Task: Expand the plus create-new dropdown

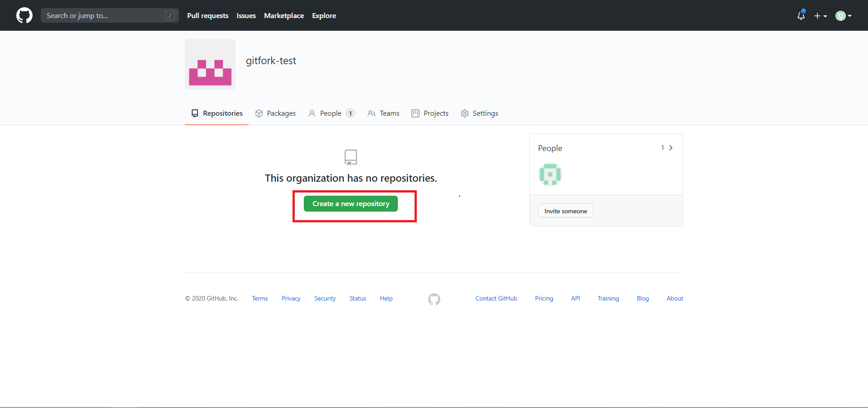Action: [x=821, y=16]
